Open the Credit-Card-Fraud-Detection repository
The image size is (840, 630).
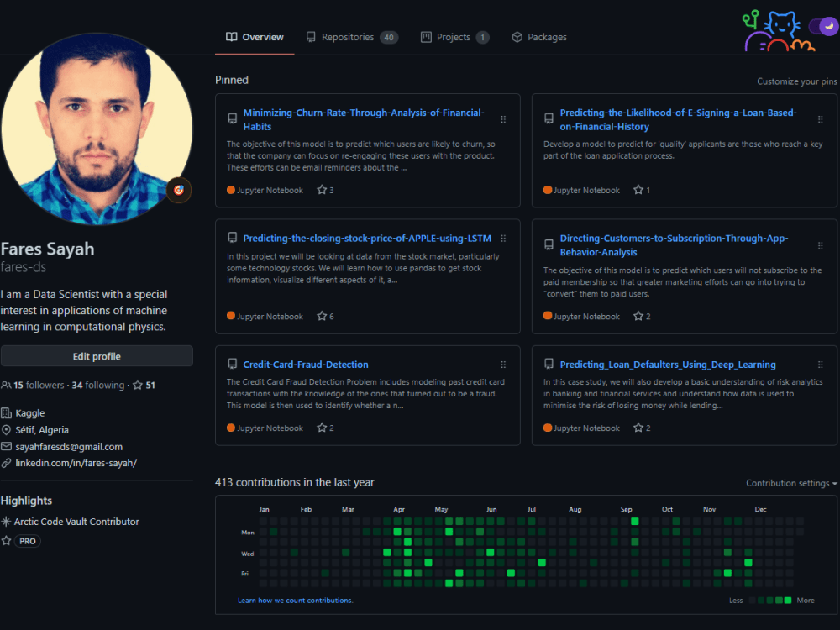(306, 365)
